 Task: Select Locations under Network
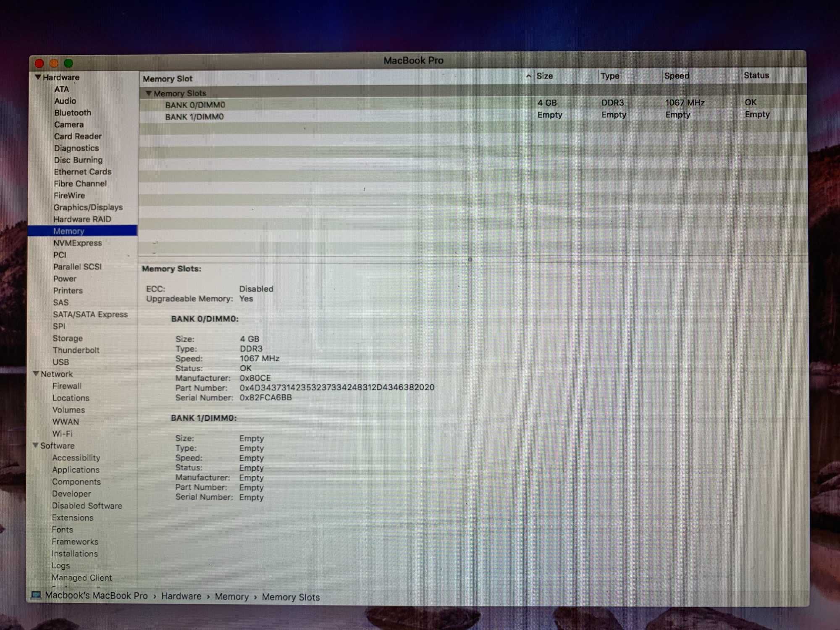(71, 398)
